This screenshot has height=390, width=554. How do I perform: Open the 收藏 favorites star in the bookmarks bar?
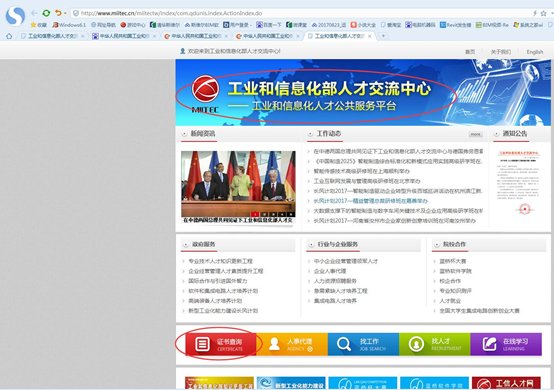click(39, 25)
